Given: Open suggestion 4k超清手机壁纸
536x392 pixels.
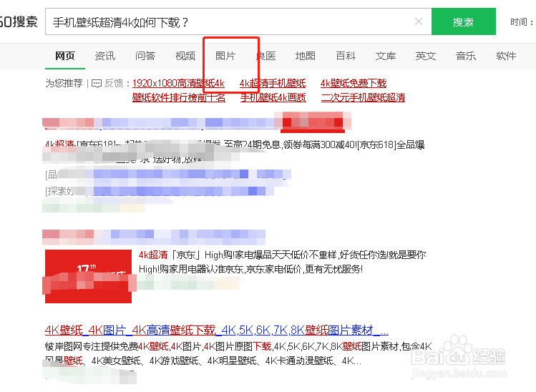Looking at the screenshot, I should [273, 83].
